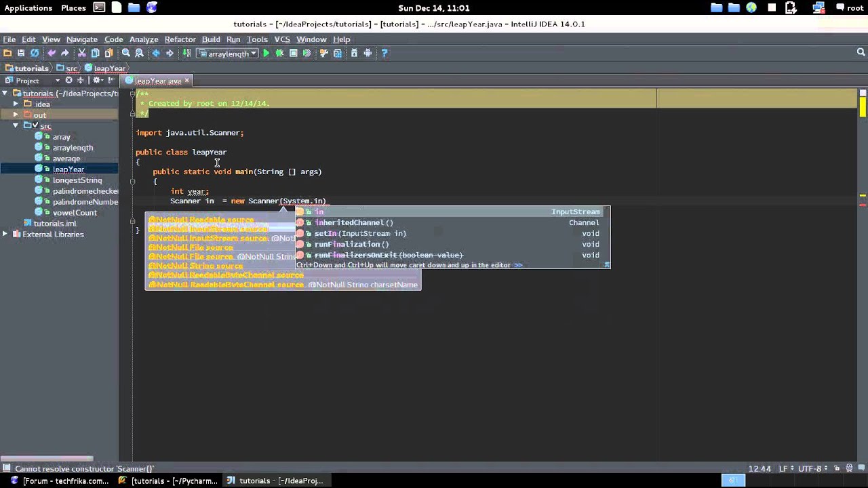The height and width of the screenshot is (488, 868).
Task: Click Save All toolbar icon
Action: pyautogui.click(x=21, y=53)
